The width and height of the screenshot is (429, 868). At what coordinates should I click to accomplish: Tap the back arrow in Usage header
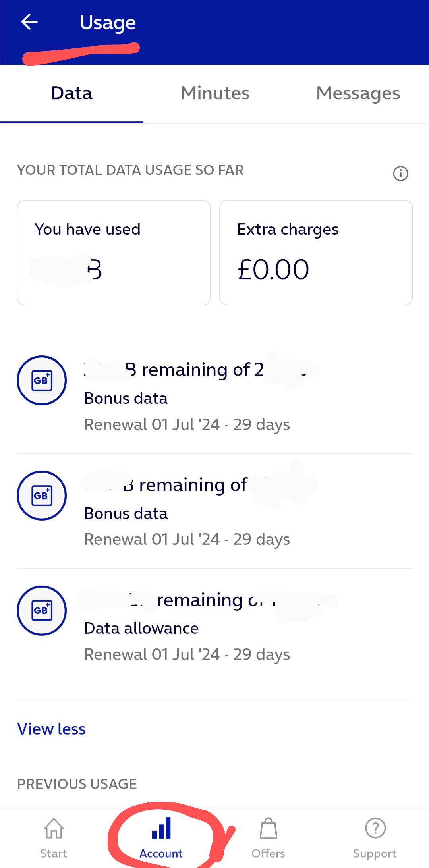tap(29, 22)
